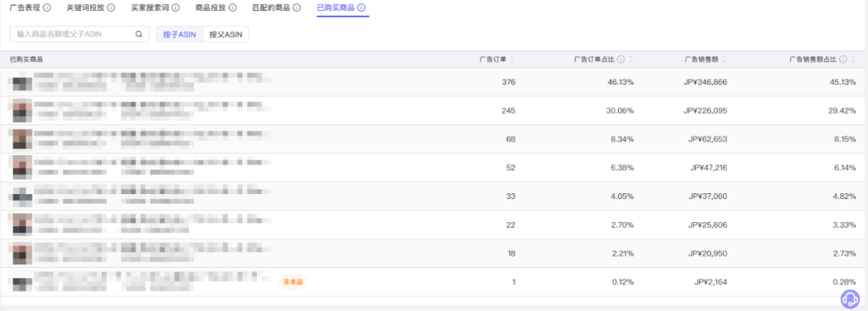Click info icon in 广告订单占比 column header
This screenshot has width=868, height=311.
pyautogui.click(x=621, y=59)
